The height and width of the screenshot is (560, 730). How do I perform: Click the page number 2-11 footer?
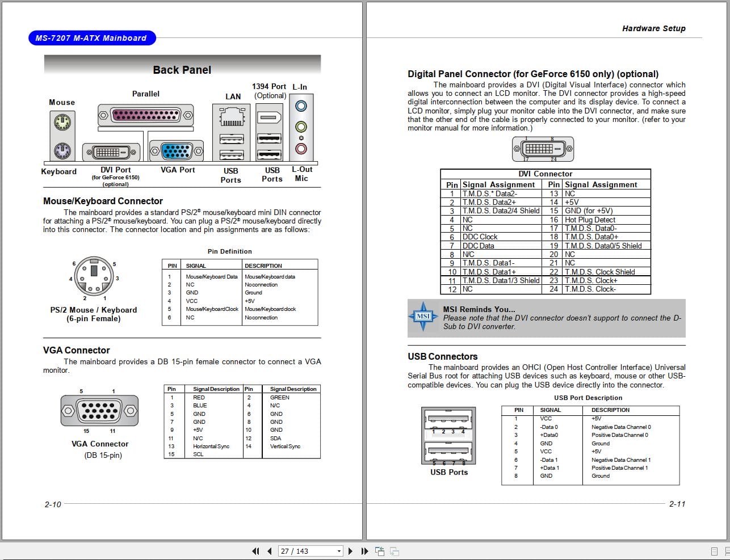(677, 504)
